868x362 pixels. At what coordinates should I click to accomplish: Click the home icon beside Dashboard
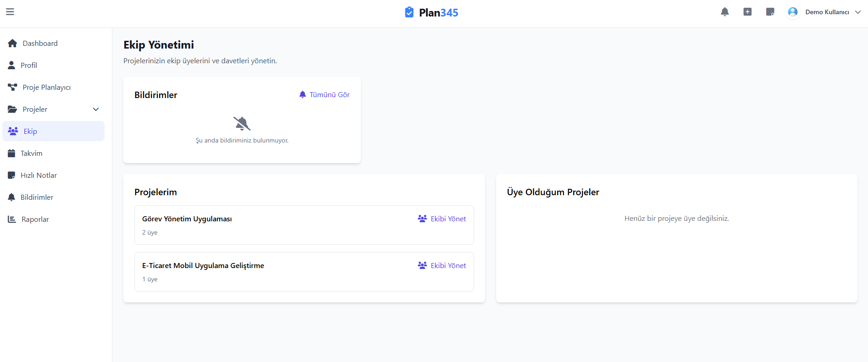pos(12,43)
